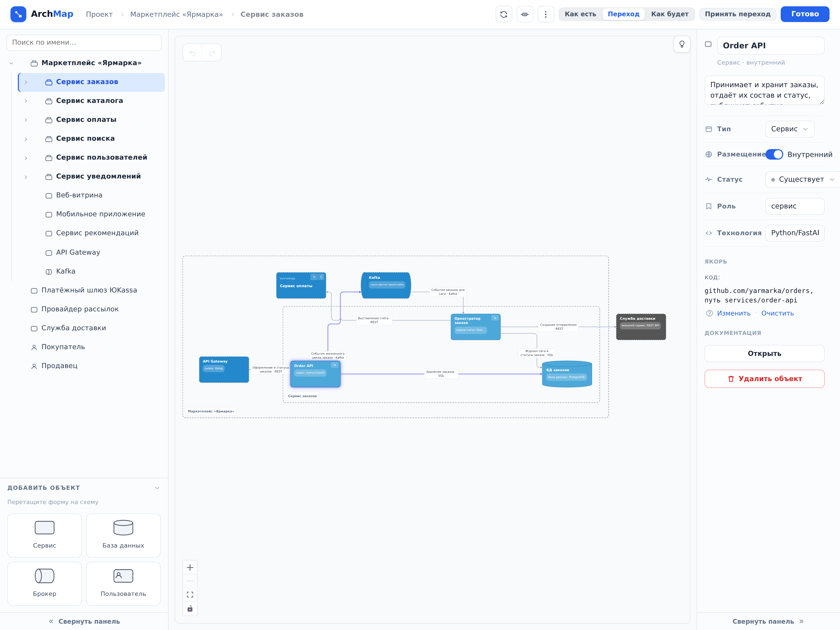Expand the Сервис каталога tree node
This screenshot has width=840, height=630.
(26, 101)
